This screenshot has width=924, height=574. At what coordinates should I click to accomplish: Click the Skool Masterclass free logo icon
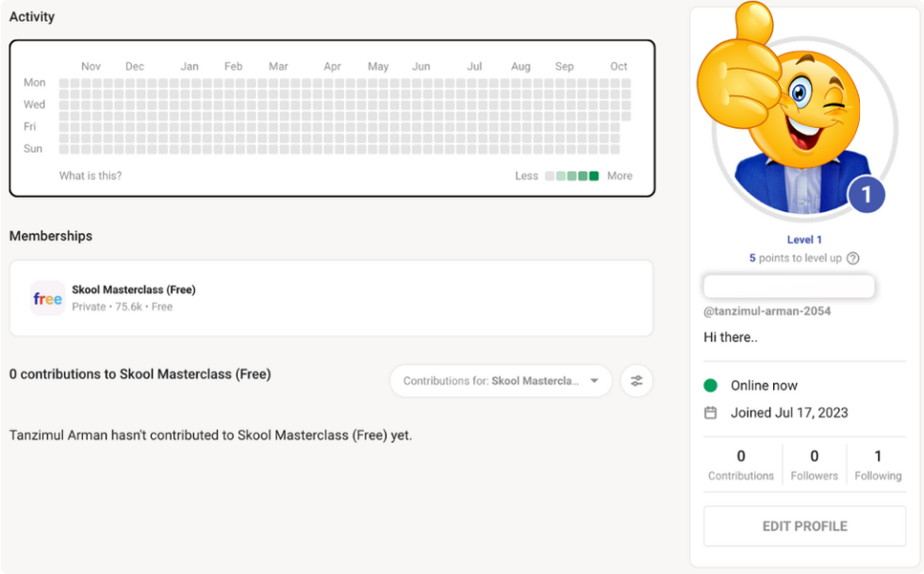tap(47, 299)
